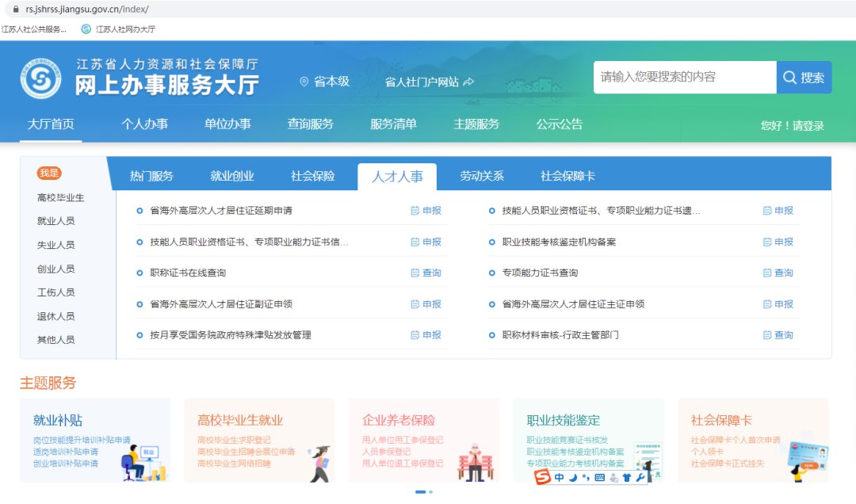Open the 省人社门户网站 link
856x504 pixels.
click(429, 82)
